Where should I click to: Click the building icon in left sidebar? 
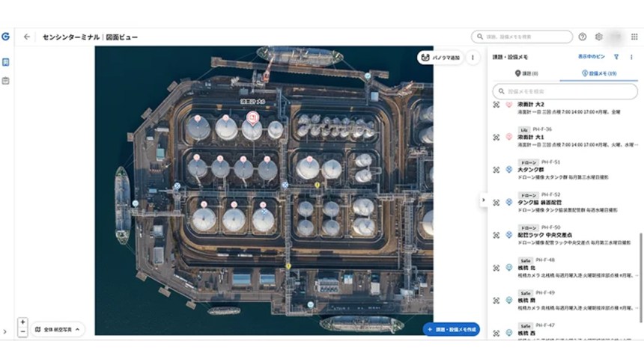[x=6, y=62]
